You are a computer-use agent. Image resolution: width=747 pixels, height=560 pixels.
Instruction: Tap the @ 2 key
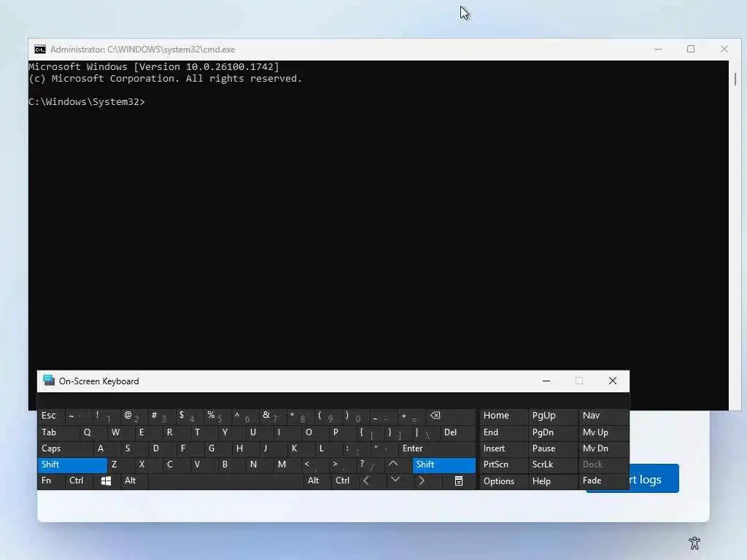[x=134, y=416]
